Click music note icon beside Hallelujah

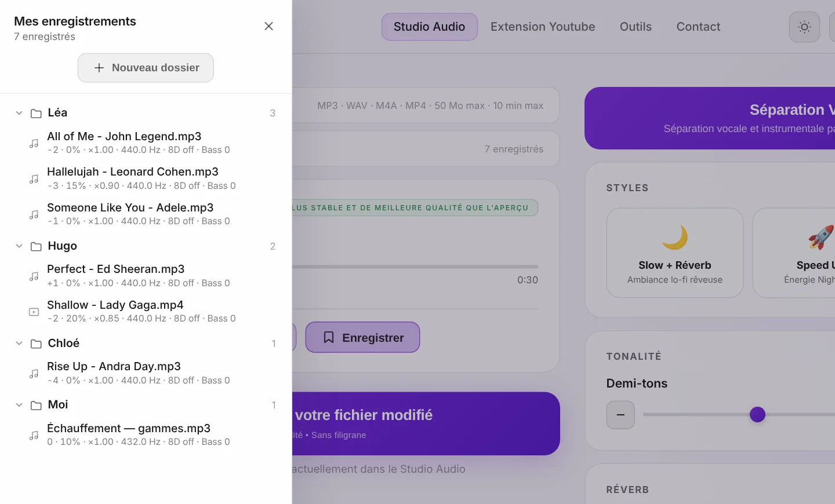(34, 180)
